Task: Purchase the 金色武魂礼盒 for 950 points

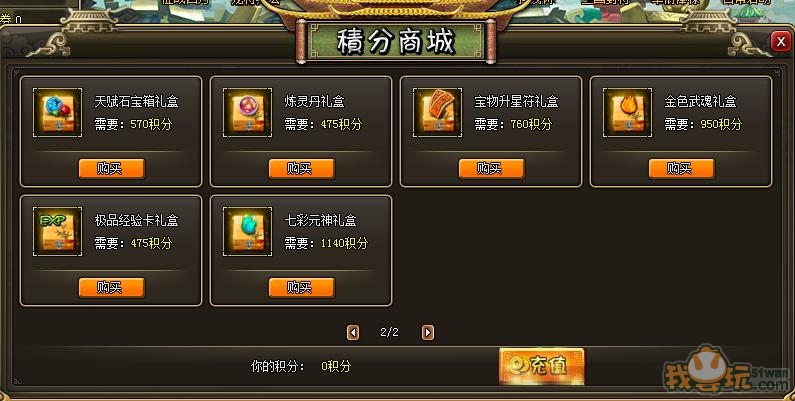Action: [682, 169]
